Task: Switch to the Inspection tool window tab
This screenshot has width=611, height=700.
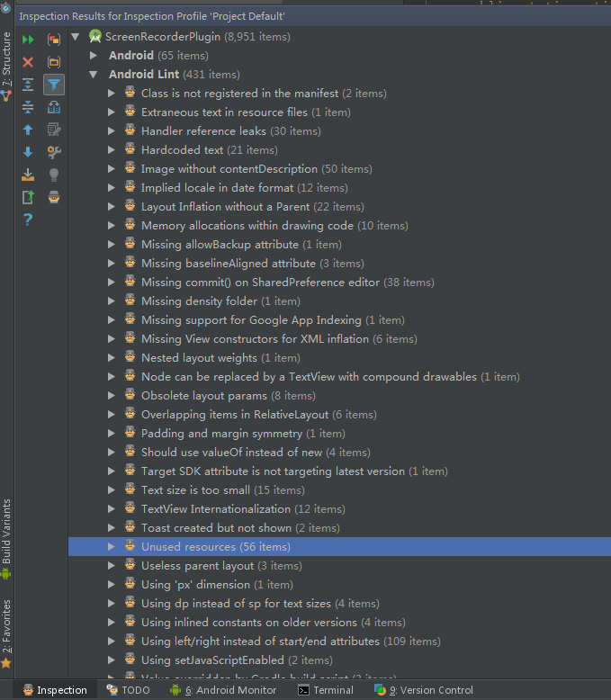Action: (55, 690)
